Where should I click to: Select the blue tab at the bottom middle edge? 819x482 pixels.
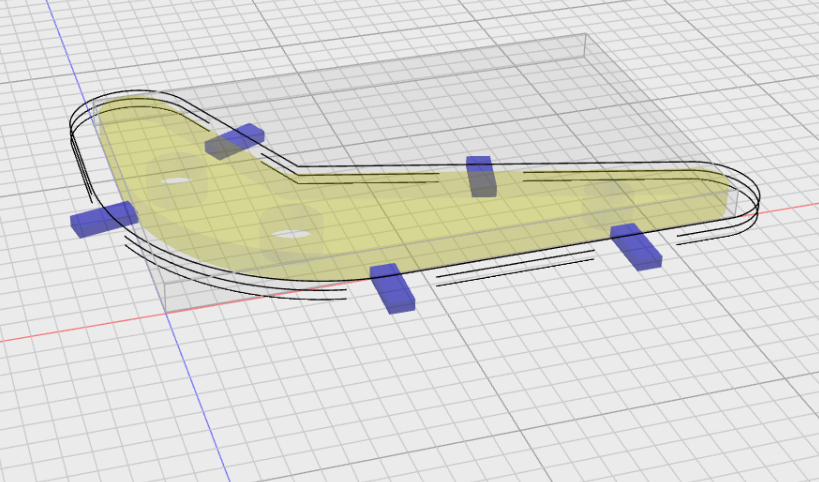[x=392, y=288]
